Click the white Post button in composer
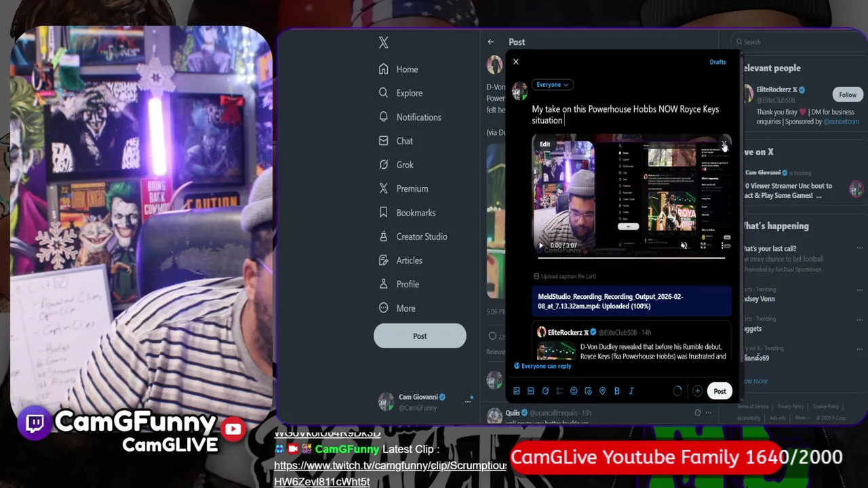868x488 pixels. [719, 391]
